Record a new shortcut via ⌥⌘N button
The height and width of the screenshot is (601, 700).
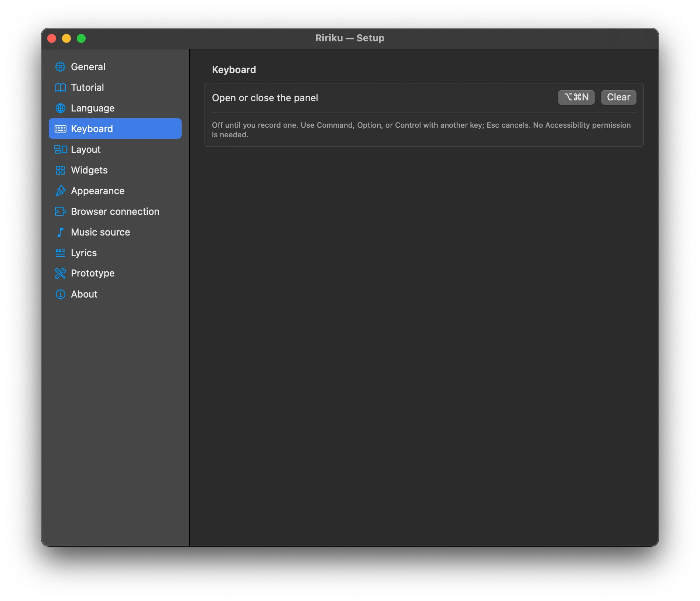pyautogui.click(x=576, y=97)
